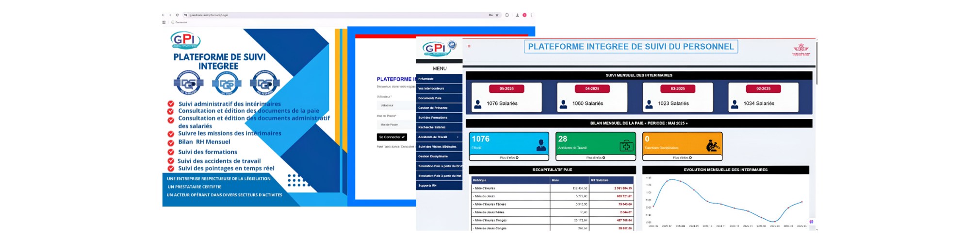
Task: Click the red hamburger menu icon
Action: click(x=469, y=46)
